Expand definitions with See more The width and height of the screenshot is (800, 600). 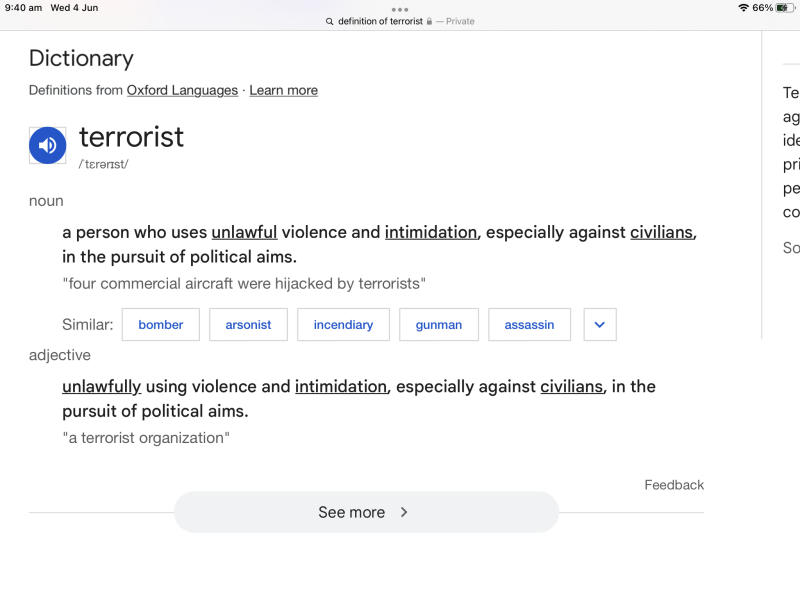pyautogui.click(x=365, y=512)
